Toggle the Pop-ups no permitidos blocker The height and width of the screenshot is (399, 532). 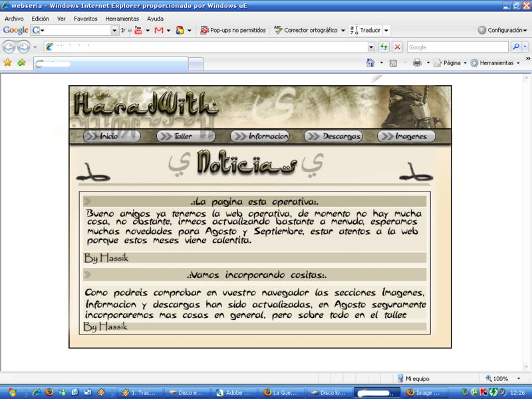(233, 31)
